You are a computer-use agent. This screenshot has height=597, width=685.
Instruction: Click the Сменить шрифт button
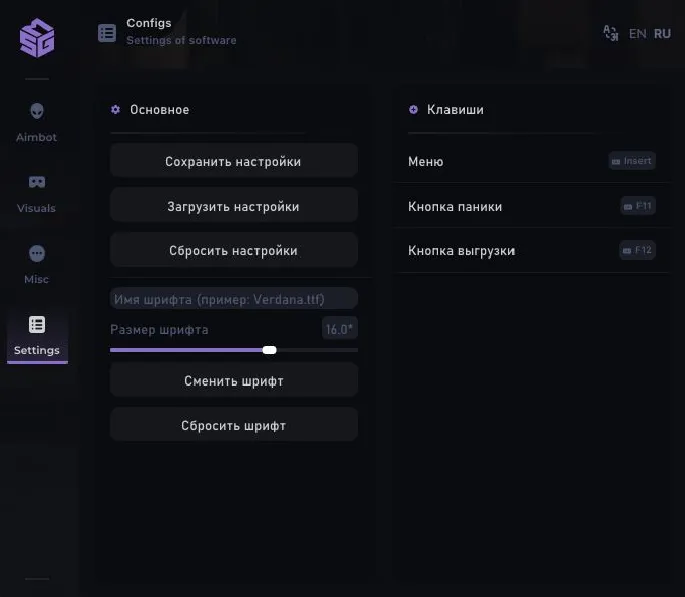233,381
